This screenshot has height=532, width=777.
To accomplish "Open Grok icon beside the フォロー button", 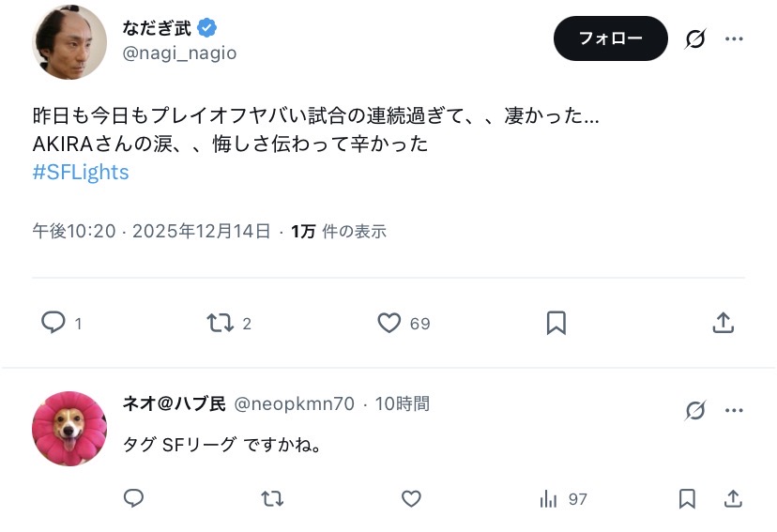I will click(695, 38).
